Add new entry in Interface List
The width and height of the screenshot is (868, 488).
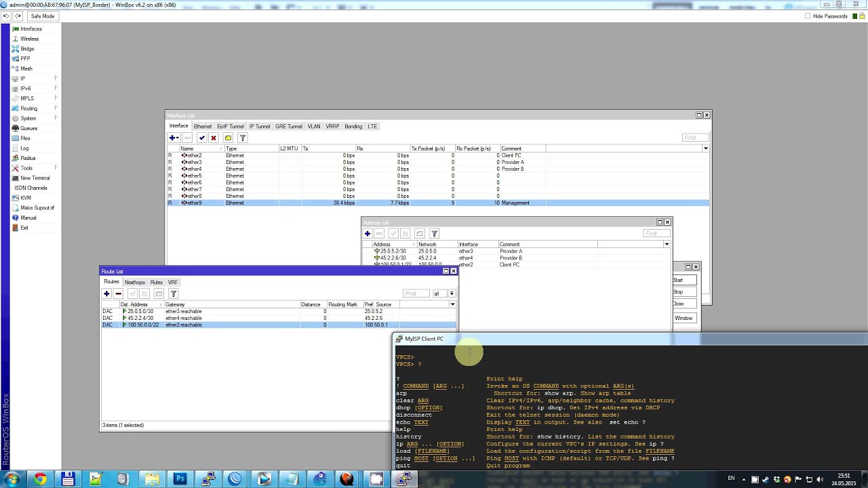tap(174, 138)
